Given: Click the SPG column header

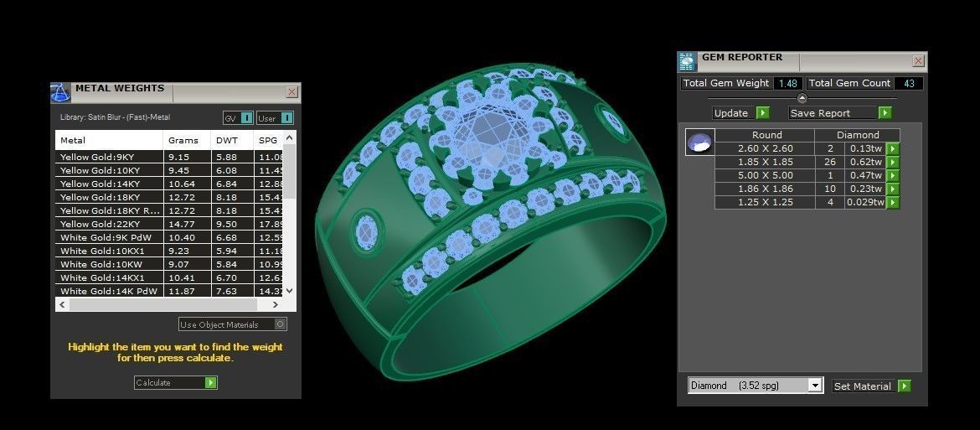Looking at the screenshot, I should click(x=269, y=140).
